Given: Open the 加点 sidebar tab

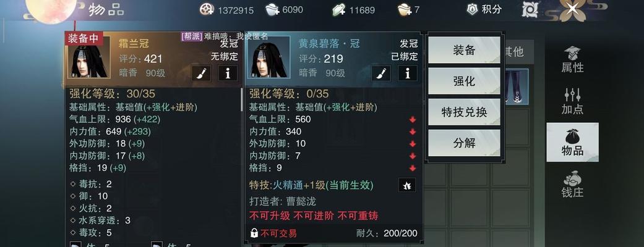Looking at the screenshot, I should pyautogui.click(x=572, y=101).
